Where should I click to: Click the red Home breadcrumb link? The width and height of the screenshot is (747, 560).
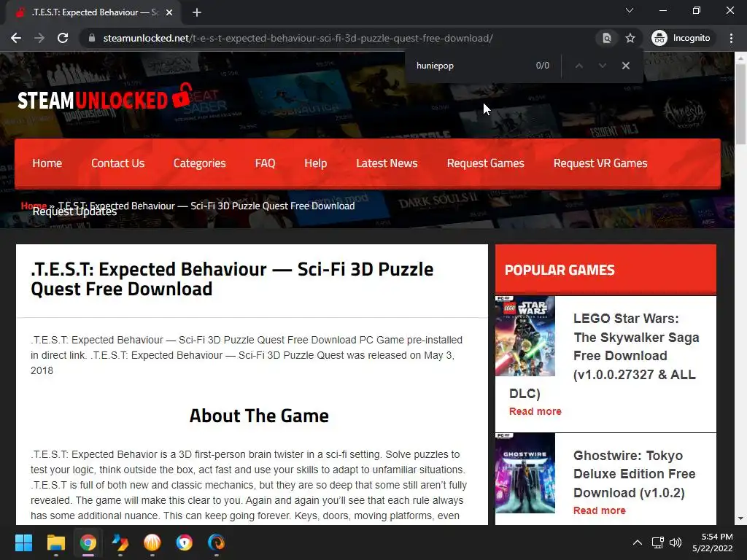pos(34,206)
